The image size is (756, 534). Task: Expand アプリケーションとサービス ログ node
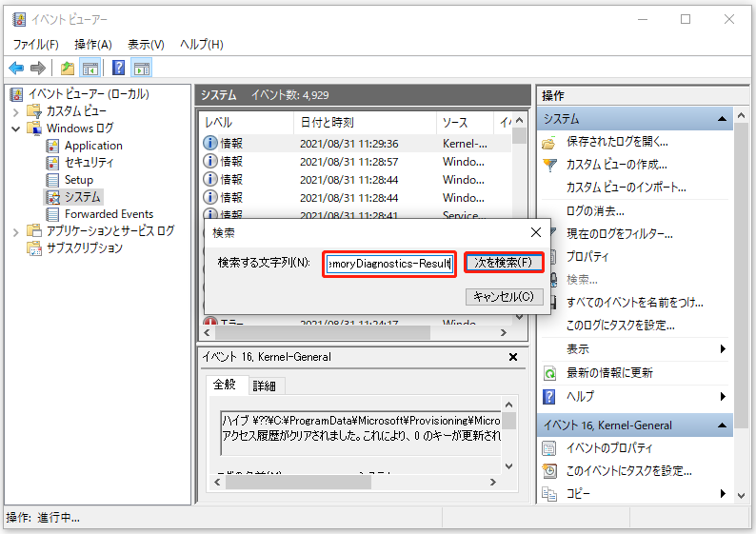pyautogui.click(x=15, y=232)
